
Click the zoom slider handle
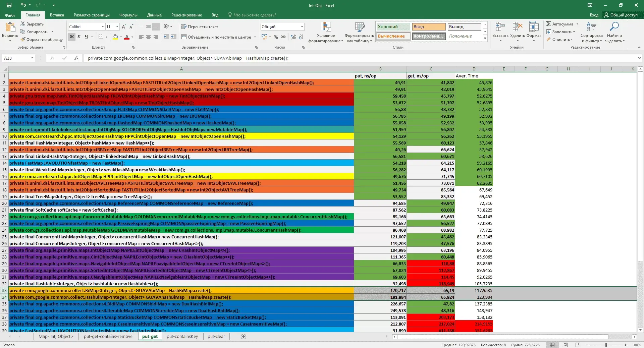606,345
